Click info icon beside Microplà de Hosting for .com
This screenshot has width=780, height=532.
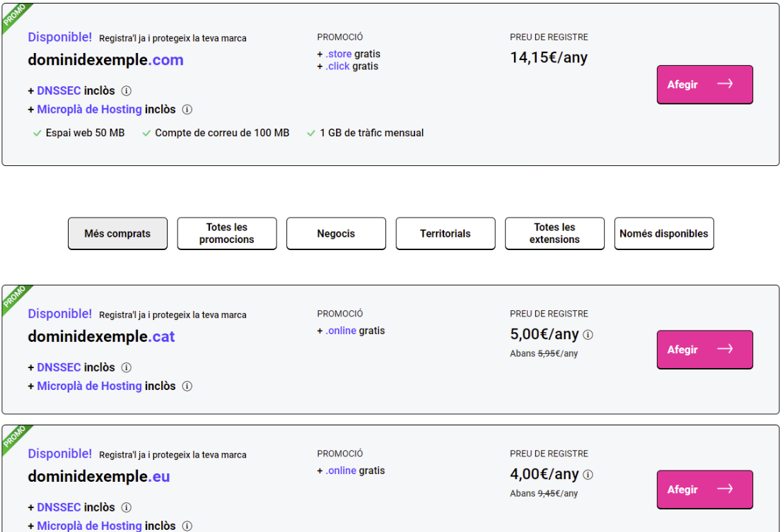point(187,110)
